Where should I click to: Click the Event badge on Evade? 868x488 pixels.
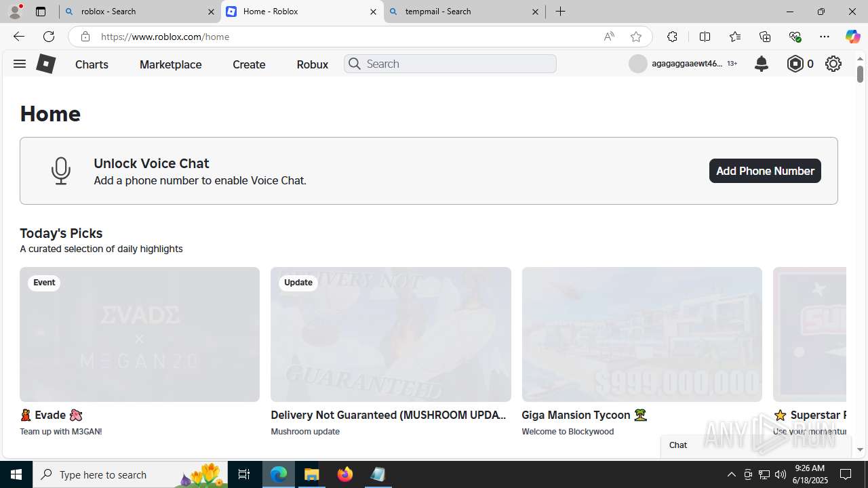(44, 283)
